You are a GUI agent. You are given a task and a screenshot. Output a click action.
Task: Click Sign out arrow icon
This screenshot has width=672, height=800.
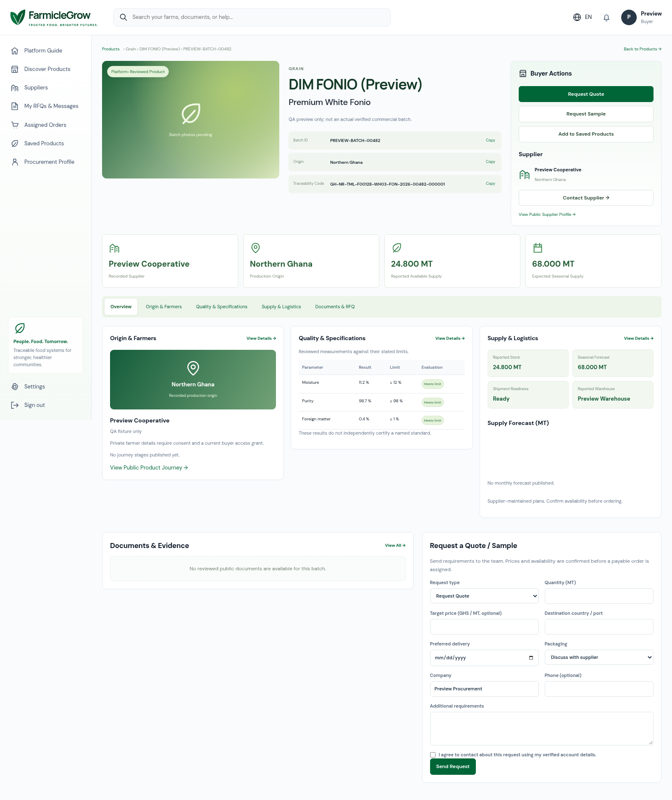point(15,405)
